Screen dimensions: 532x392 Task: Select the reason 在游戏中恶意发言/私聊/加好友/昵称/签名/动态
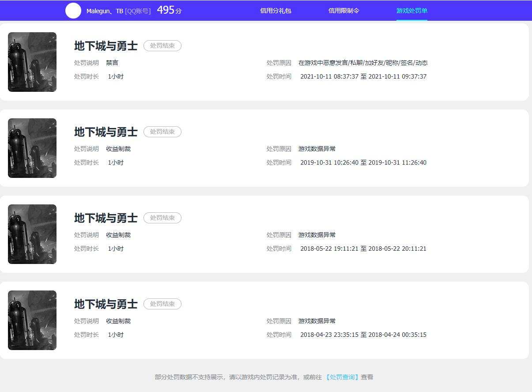coord(363,63)
